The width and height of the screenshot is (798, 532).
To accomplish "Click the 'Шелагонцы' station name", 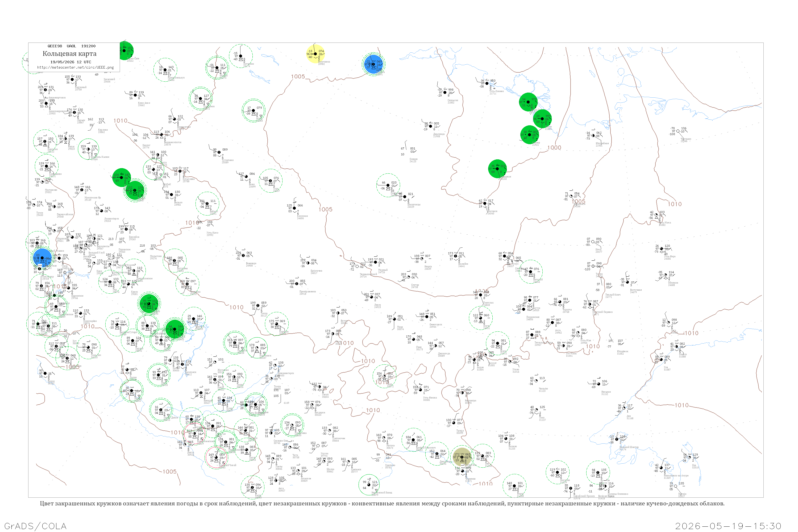I will click(414, 204).
